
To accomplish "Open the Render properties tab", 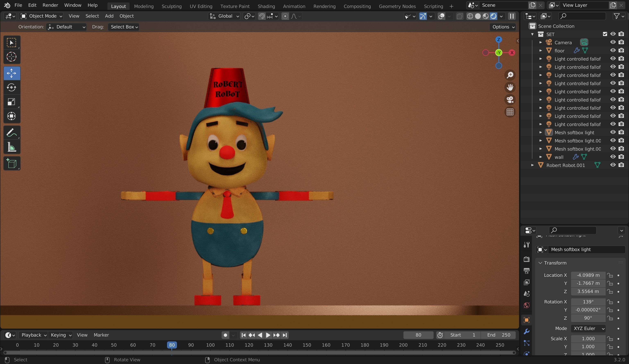I will click(x=527, y=259).
